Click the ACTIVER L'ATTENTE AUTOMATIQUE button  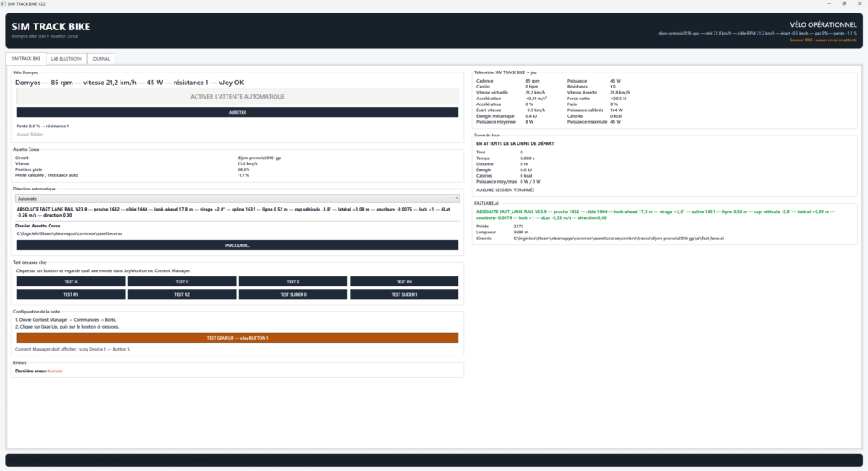tap(238, 96)
